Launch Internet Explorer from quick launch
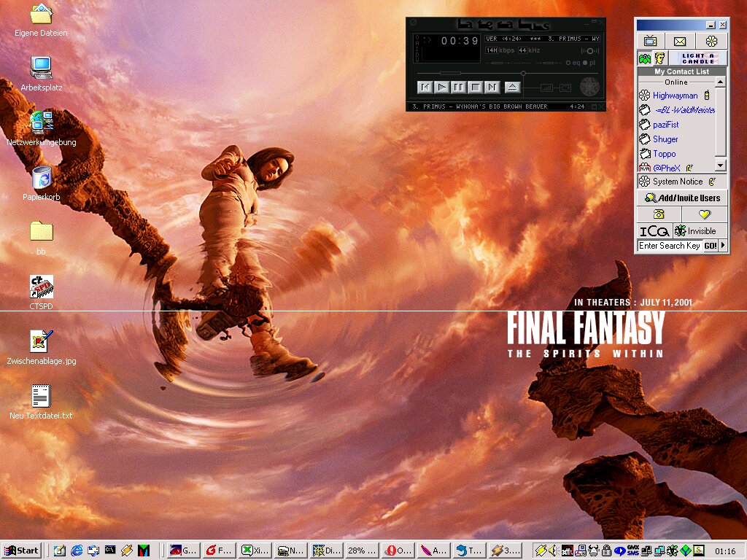Image resolution: width=747 pixels, height=560 pixels. tap(76, 551)
